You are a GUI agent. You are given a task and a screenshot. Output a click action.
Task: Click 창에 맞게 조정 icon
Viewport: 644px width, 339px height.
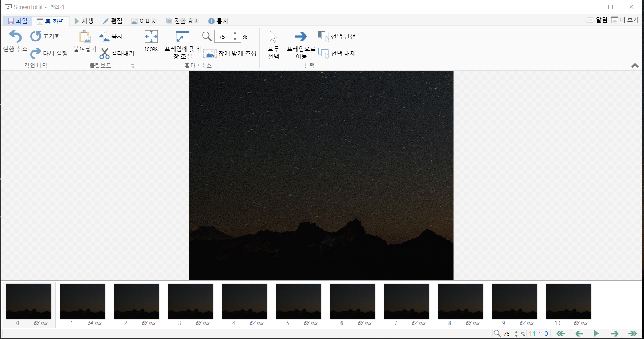tap(210, 54)
